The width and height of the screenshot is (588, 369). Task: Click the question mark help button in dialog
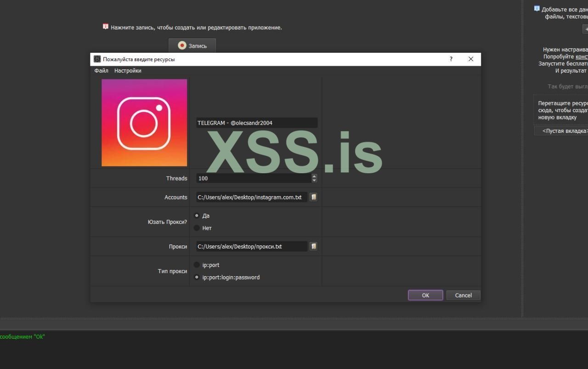click(x=451, y=59)
